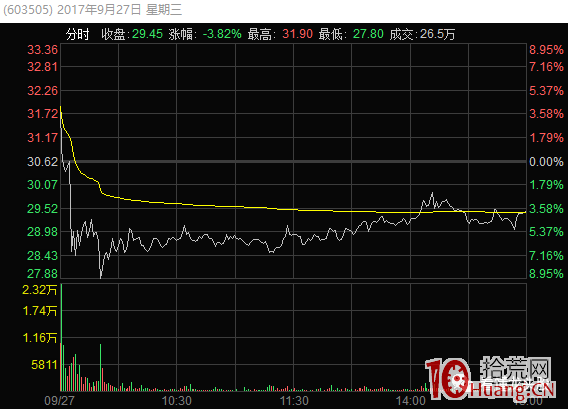Click the 1.74万 volume axis label
Screen dimensions: 568x409
click(39, 311)
